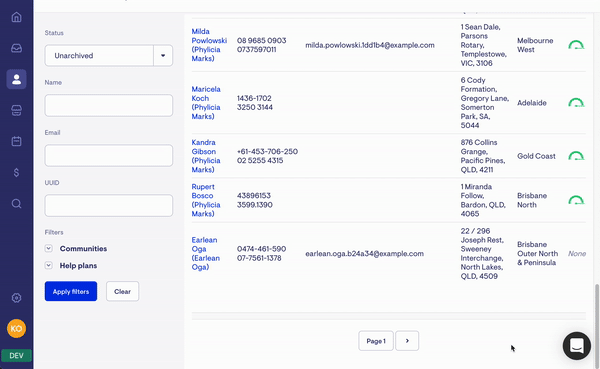Click the Name filter input field
600x369 pixels.
pyautogui.click(x=109, y=105)
